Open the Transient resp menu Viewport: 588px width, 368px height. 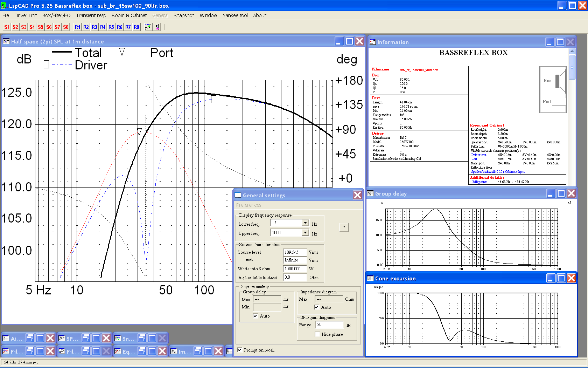91,15
